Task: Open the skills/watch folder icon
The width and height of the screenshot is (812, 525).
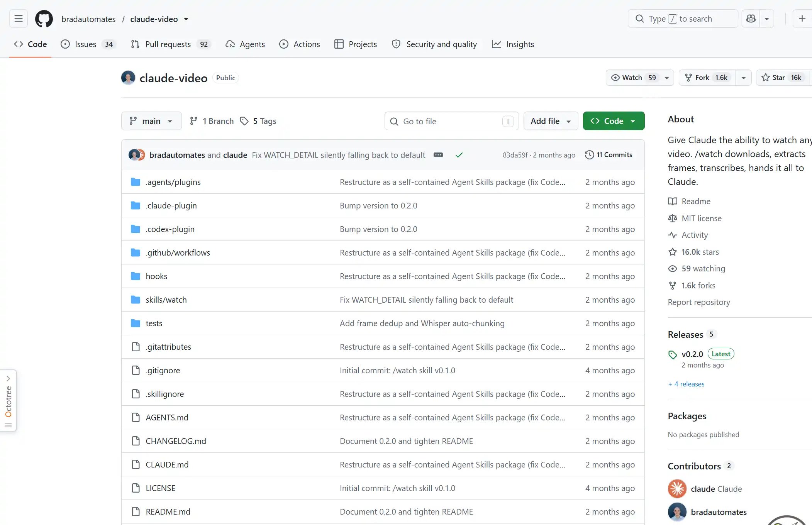Action: [136, 300]
